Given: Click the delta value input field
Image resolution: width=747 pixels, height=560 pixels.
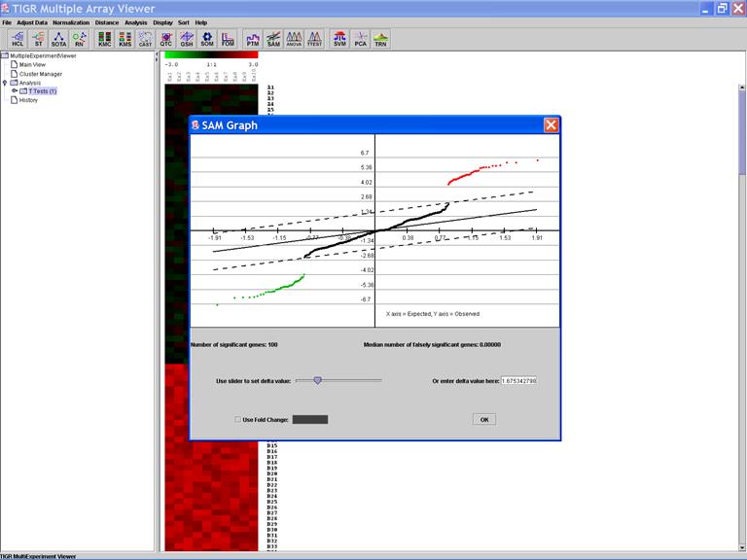Looking at the screenshot, I should (517, 381).
